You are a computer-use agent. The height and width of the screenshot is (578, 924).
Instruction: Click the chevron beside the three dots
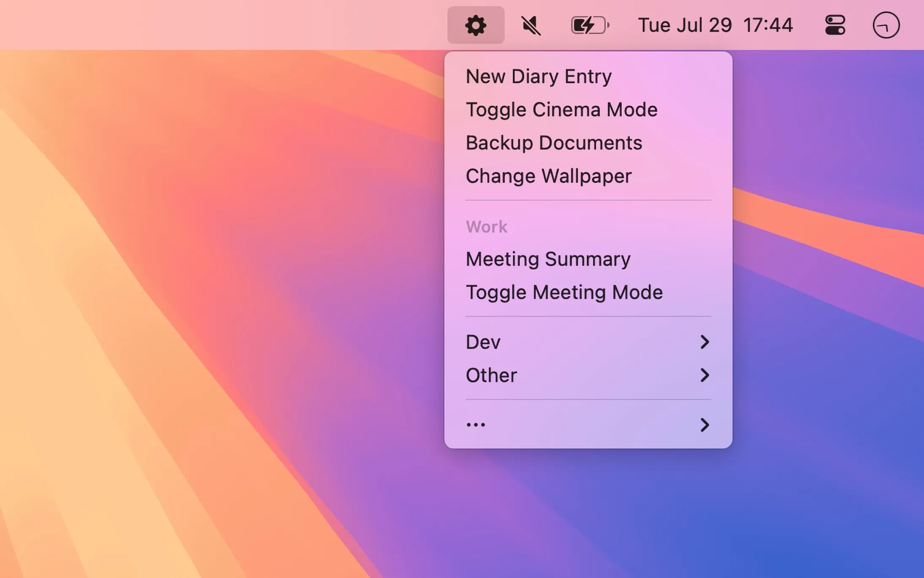[704, 425]
